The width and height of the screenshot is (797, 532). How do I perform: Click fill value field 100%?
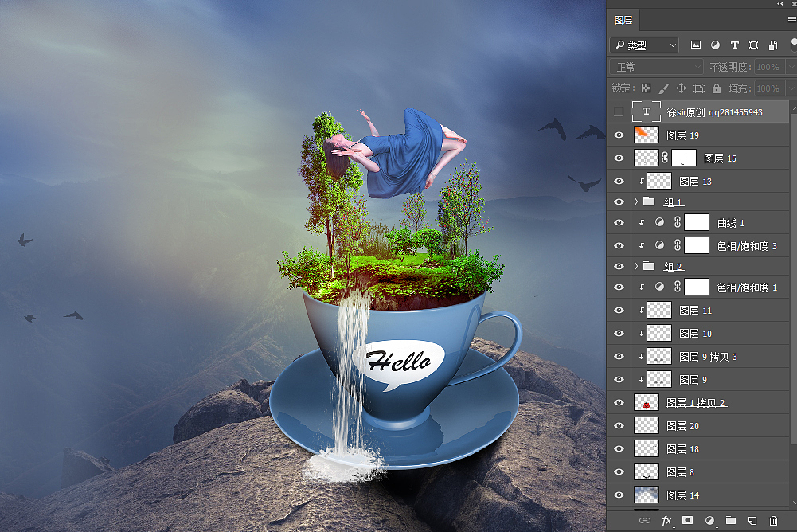770,88
